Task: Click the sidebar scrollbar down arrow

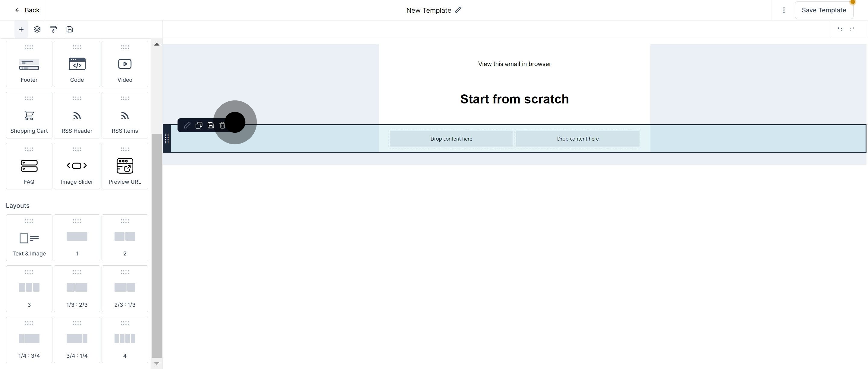Action: click(156, 363)
